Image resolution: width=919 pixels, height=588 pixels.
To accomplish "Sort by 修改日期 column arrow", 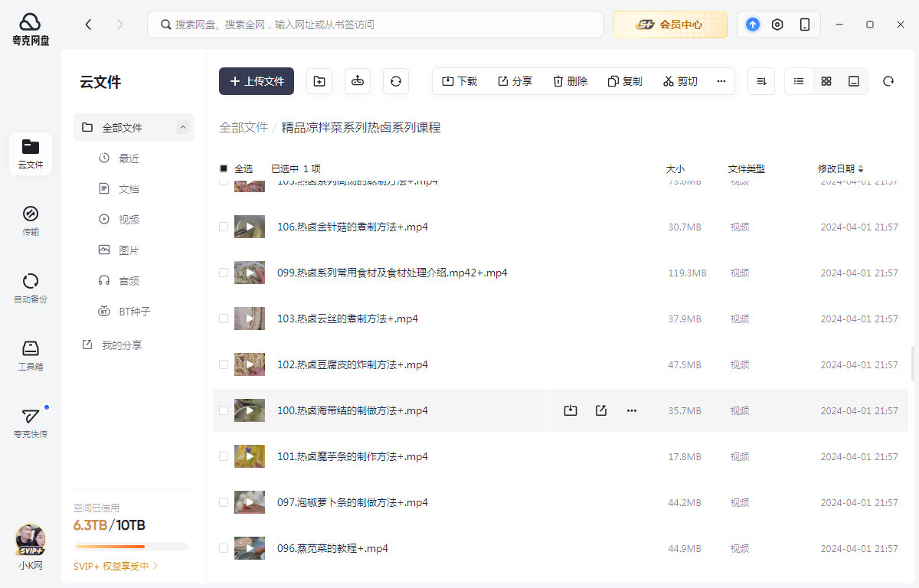I will click(x=861, y=168).
